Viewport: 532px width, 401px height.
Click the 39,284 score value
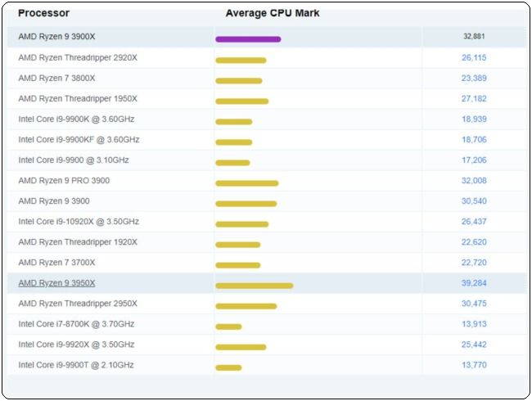474,283
